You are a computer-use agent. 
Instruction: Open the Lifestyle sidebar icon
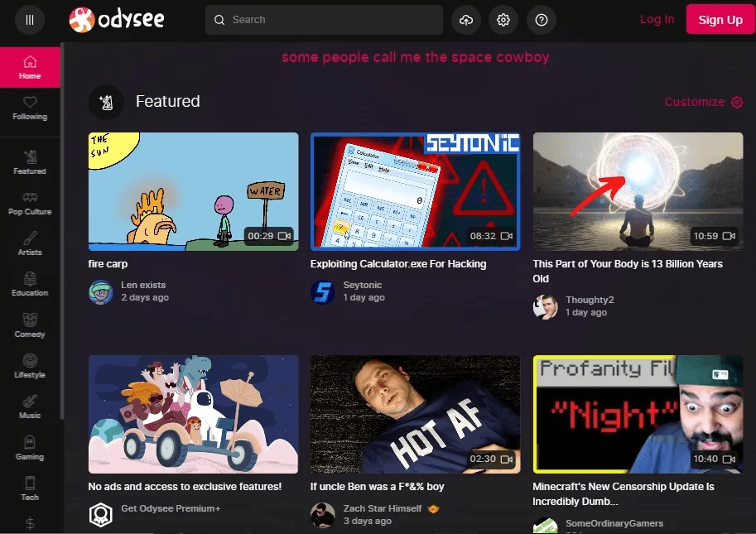click(30, 361)
